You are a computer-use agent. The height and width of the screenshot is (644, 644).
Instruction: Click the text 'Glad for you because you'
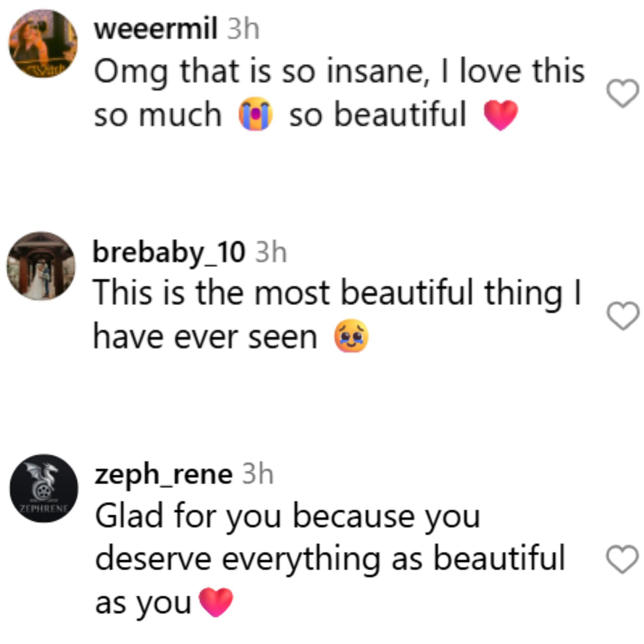click(287, 517)
